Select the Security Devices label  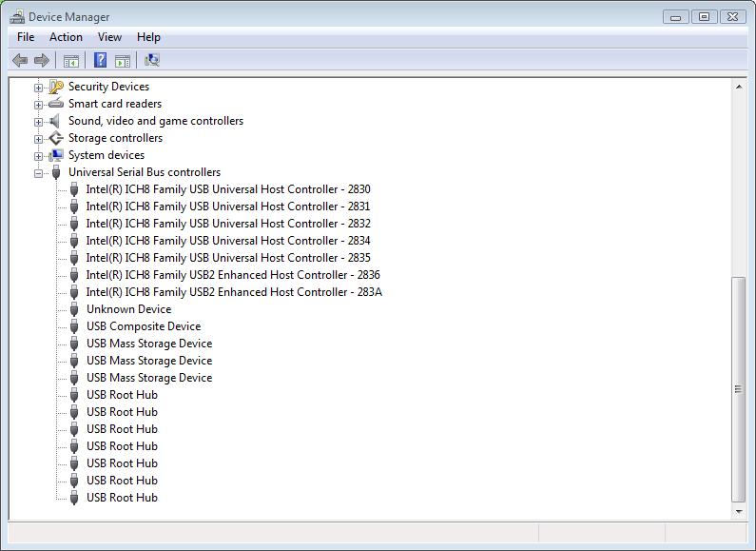(108, 87)
